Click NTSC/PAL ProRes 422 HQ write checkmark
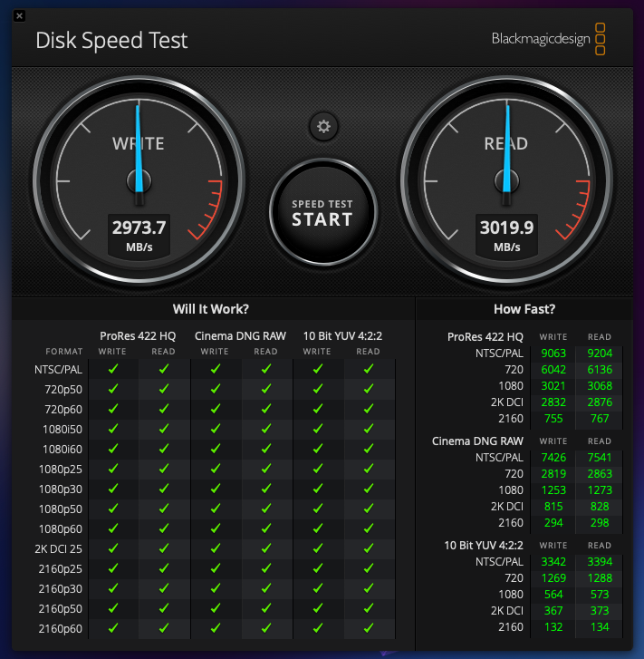The image size is (644, 659). pos(113,369)
